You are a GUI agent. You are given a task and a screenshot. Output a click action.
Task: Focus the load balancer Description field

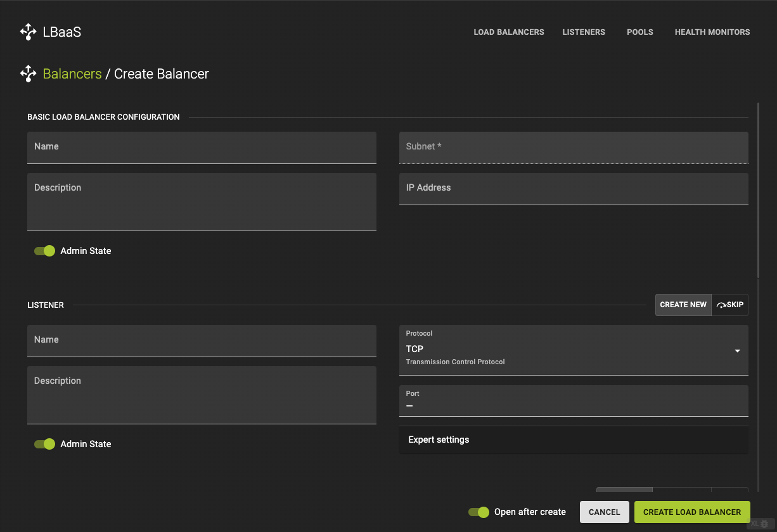pyautogui.click(x=202, y=202)
